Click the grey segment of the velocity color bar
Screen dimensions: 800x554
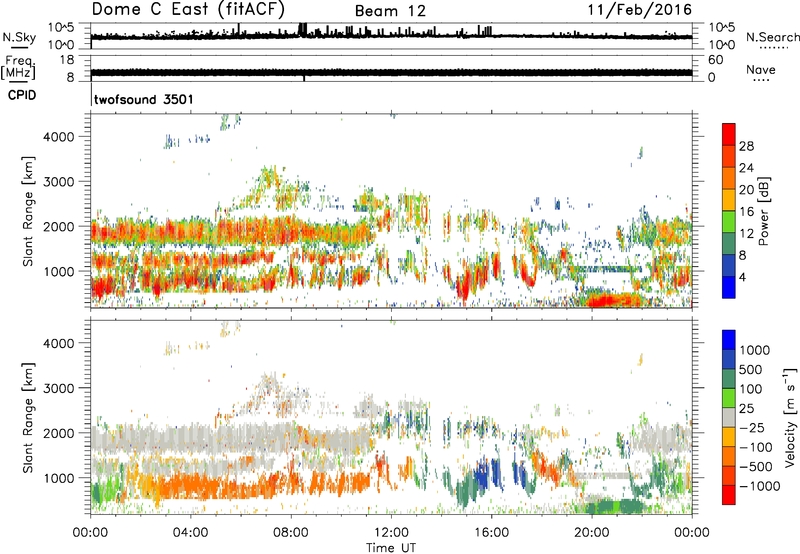click(x=729, y=417)
